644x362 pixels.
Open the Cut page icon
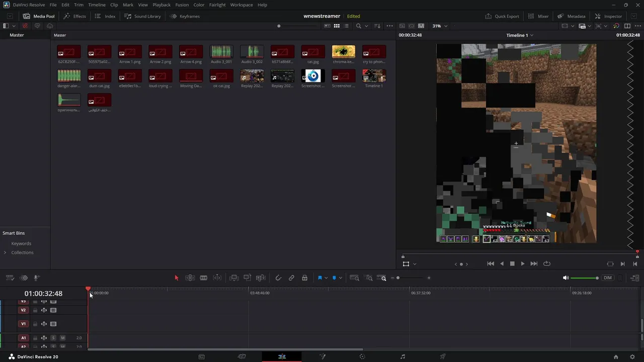coord(242,356)
